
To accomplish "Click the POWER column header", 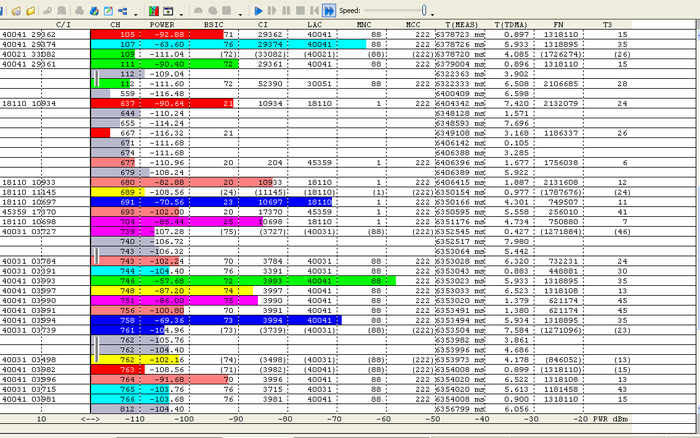I will click(162, 25).
